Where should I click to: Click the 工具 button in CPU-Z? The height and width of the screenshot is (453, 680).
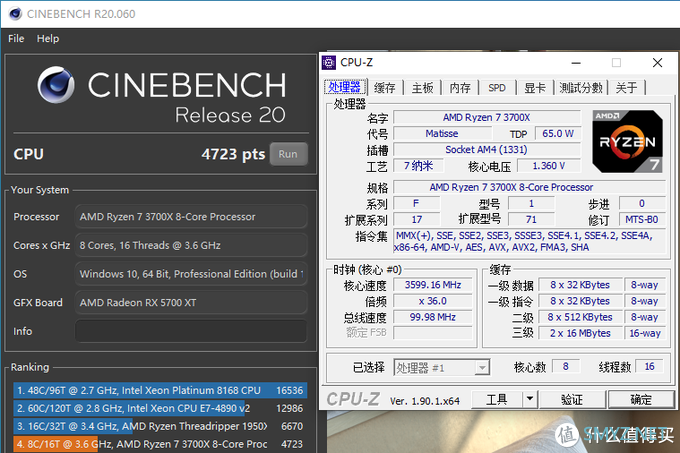[x=497, y=399]
